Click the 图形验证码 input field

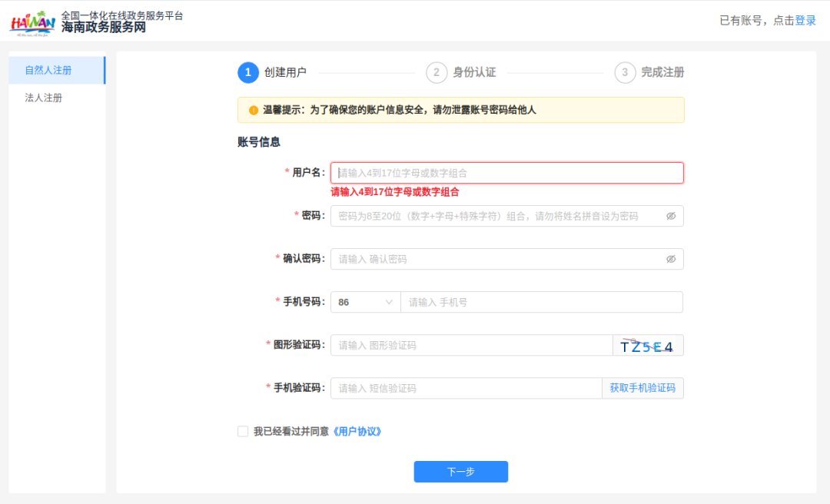(x=471, y=345)
